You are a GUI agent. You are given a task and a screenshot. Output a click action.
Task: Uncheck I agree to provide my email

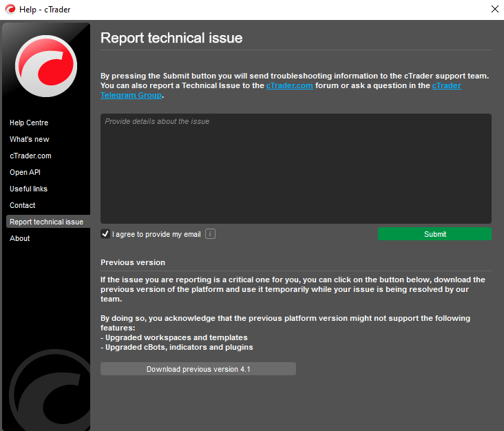point(105,234)
